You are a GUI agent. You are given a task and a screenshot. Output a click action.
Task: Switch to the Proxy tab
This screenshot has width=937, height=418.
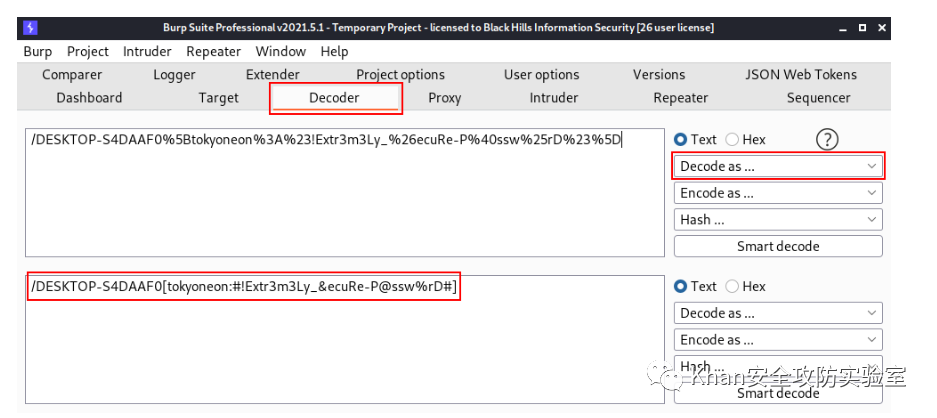click(445, 98)
